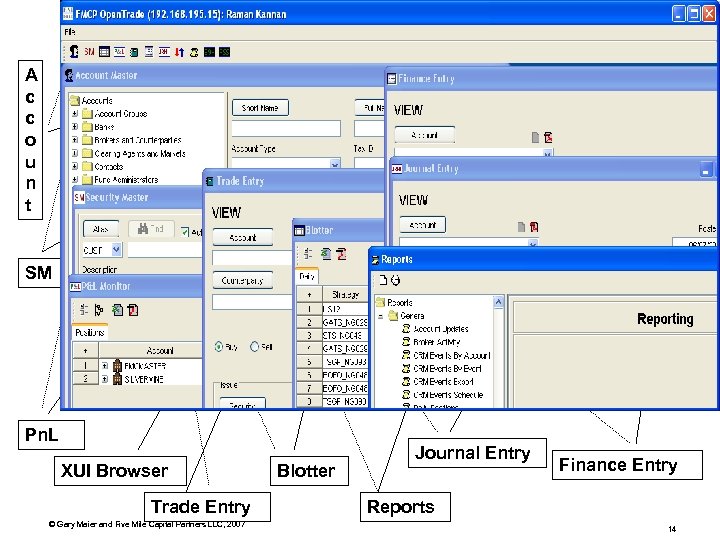
Task: Open the File menu
Action: [x=70, y=32]
